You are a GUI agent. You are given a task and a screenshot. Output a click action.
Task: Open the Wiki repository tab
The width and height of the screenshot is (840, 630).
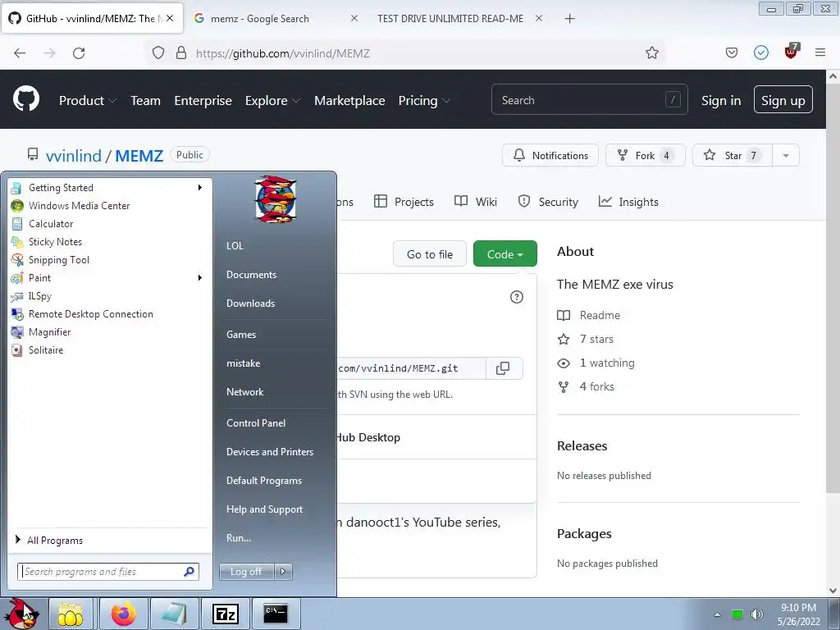point(476,202)
